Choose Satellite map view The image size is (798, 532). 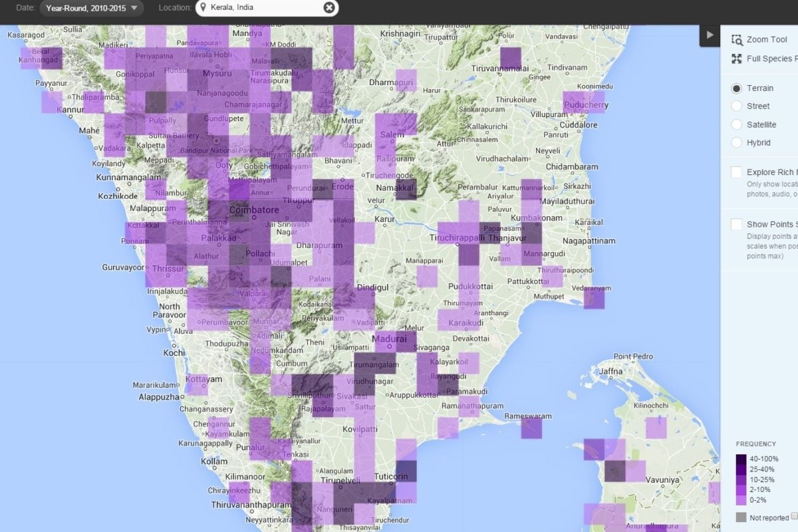736,124
